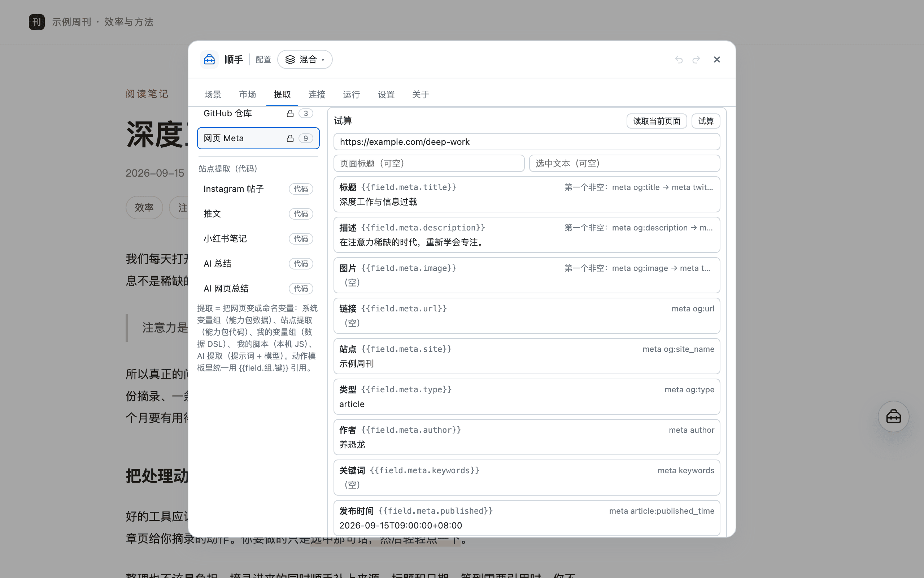Image resolution: width=924 pixels, height=578 pixels.
Task: Select the AI 网页总结 extractor
Action: pyautogui.click(x=258, y=289)
